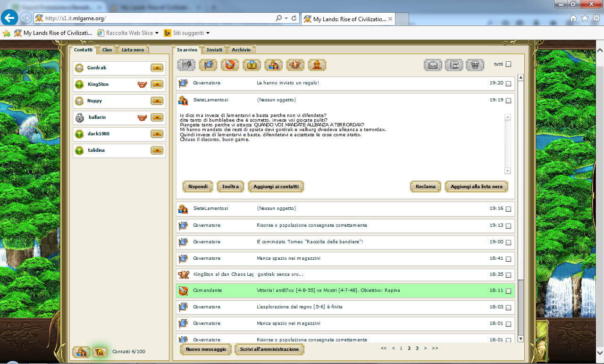604x364 pixels.
Task: Click the handshake alliance filter icon
Action: pyautogui.click(x=295, y=65)
